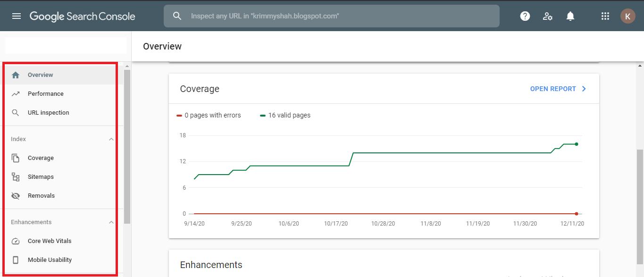Screen dimensions: 644x277
Task: Toggle the 16 valid pages legend
Action: [x=285, y=115]
